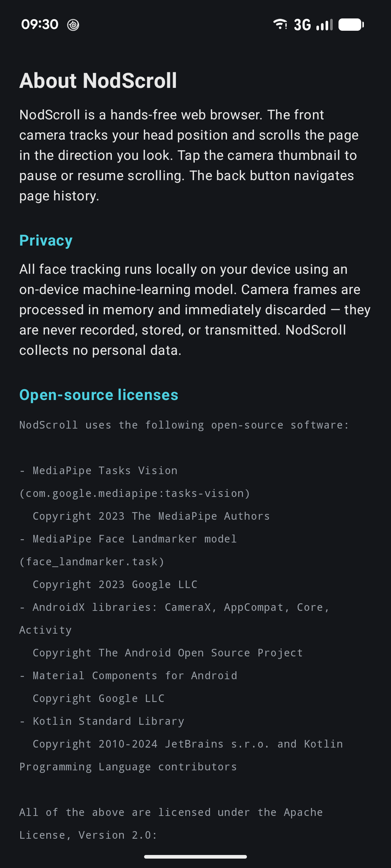391x868 pixels.
Task: Tap the home gesture bar at bottom
Action: pos(195,856)
